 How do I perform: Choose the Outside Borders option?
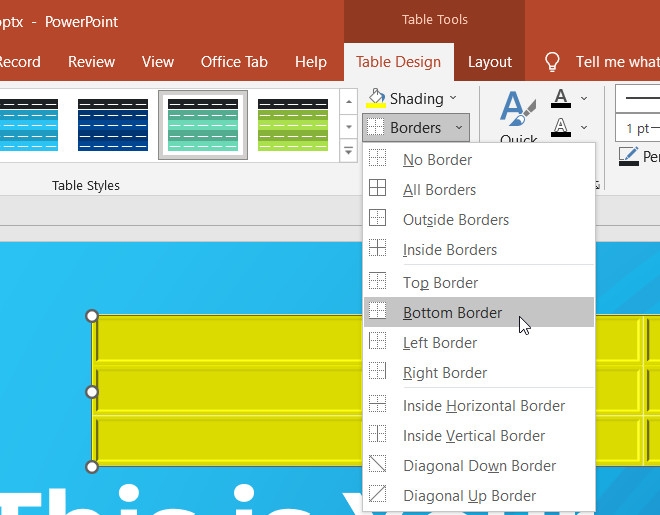pyautogui.click(x=455, y=220)
